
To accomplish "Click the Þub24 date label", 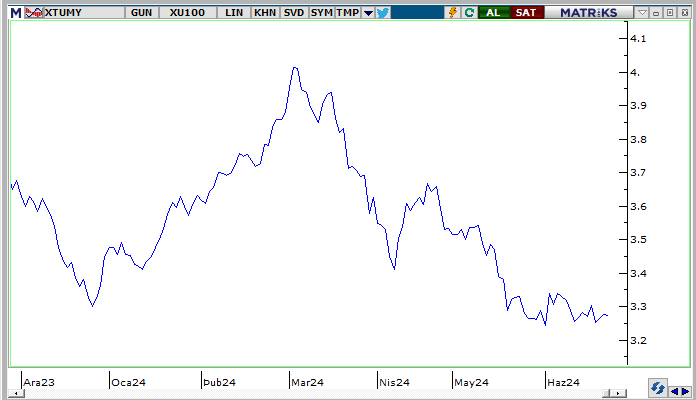I will coord(219,382).
